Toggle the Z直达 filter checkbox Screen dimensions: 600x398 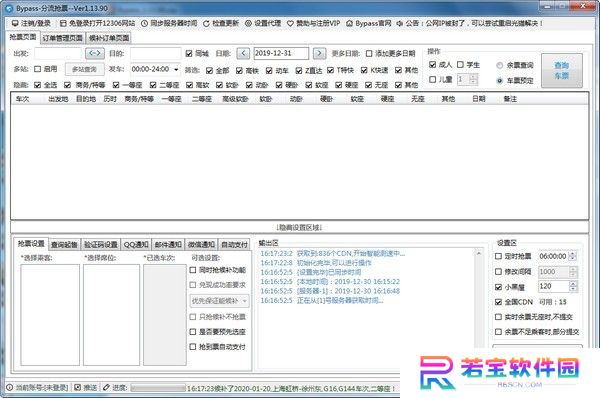click(299, 70)
